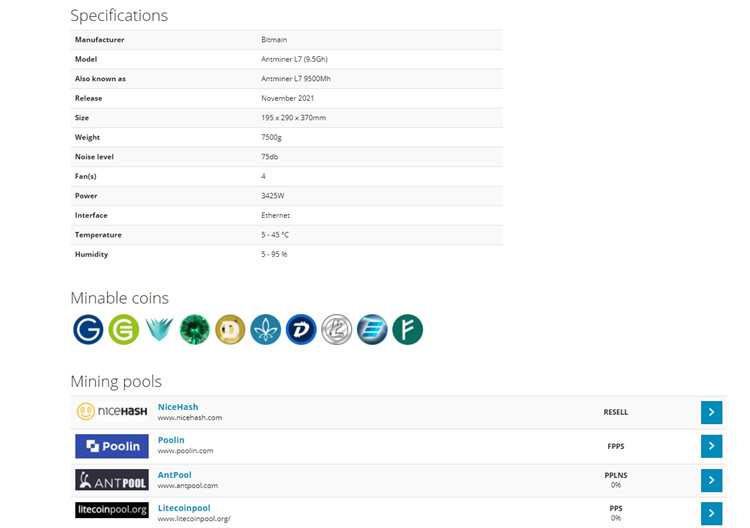Click the PPLNS label in AntPool row

[616, 475]
